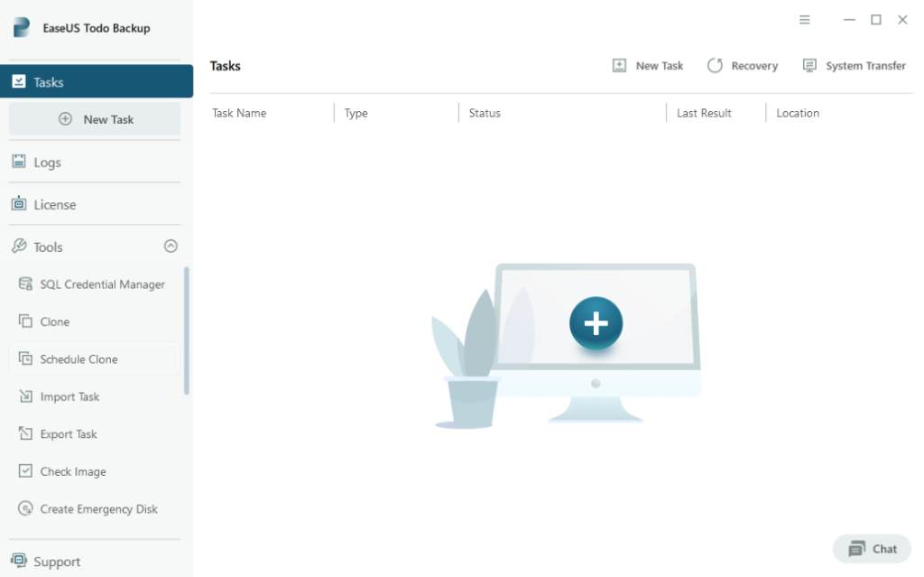Select the Clone tool
This screenshot has height=577, width=924.
(54, 321)
